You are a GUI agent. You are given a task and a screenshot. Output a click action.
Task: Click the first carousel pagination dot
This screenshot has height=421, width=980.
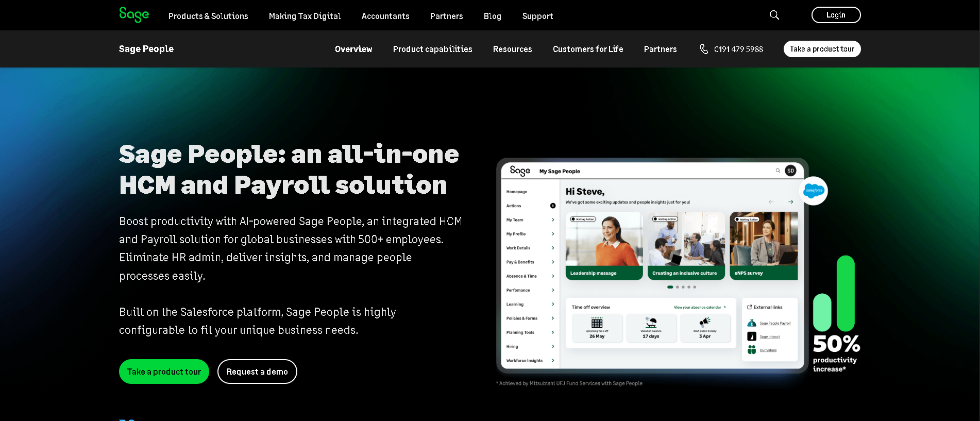coord(670,287)
